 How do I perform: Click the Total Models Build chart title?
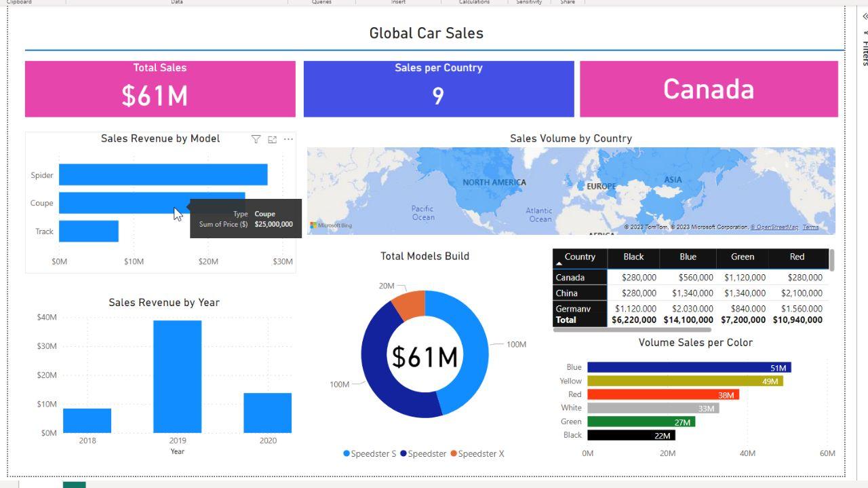(x=425, y=256)
